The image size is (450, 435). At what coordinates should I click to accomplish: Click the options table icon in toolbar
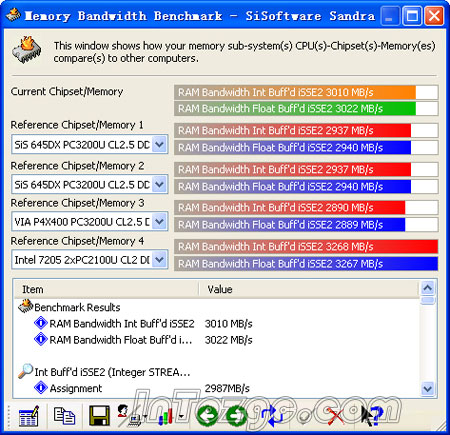tap(29, 416)
